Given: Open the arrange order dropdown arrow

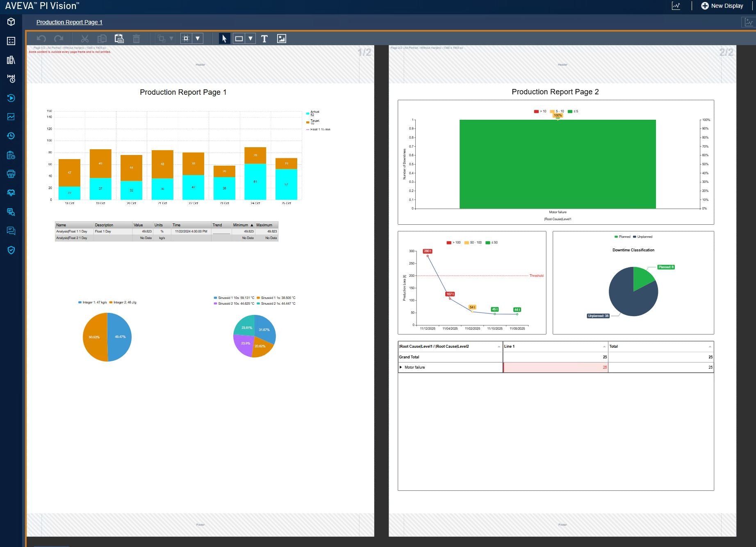Looking at the screenshot, I should (171, 39).
